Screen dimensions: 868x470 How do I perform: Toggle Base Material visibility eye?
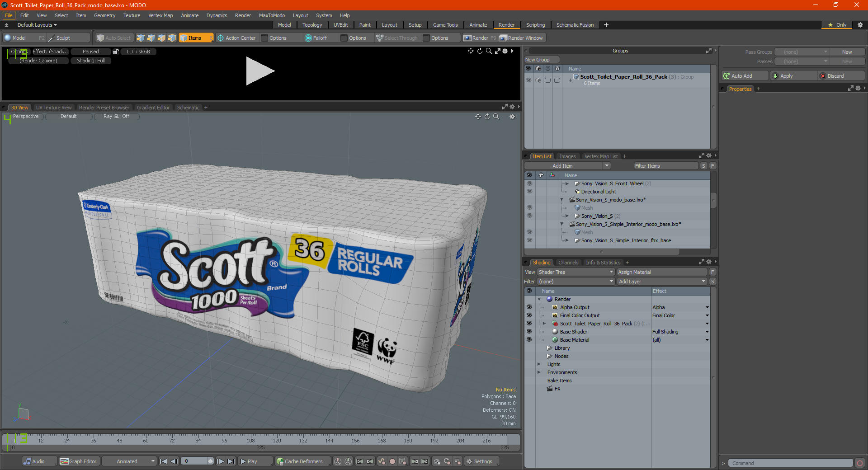(529, 340)
